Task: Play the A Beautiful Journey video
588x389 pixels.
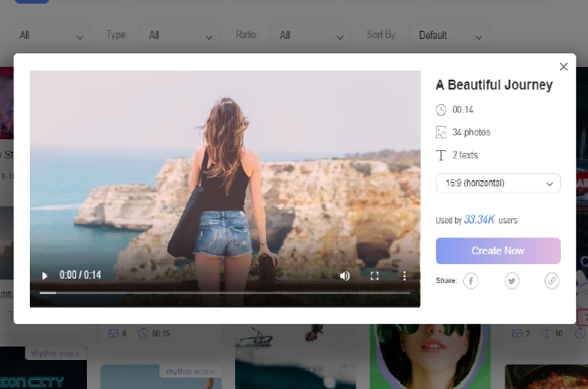Action: coord(45,275)
